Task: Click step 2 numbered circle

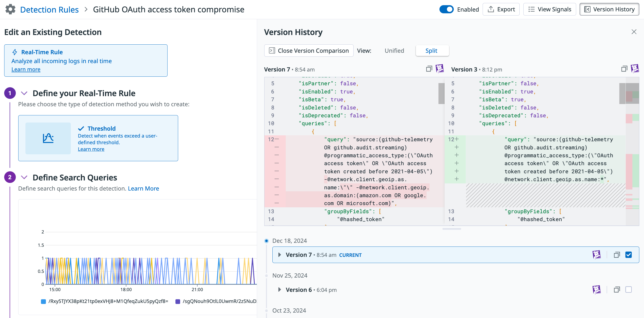Action: tap(10, 177)
